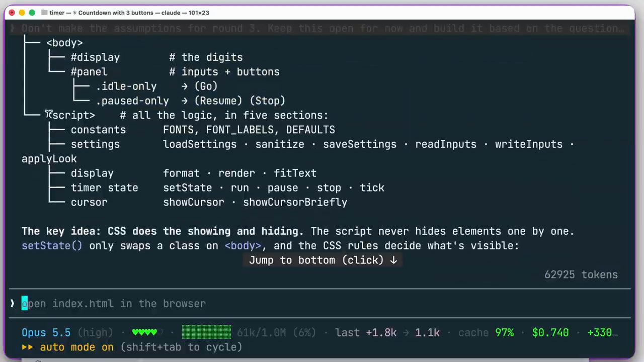Click the cache "97%" value
This screenshot has height=362, width=644.
(504, 333)
